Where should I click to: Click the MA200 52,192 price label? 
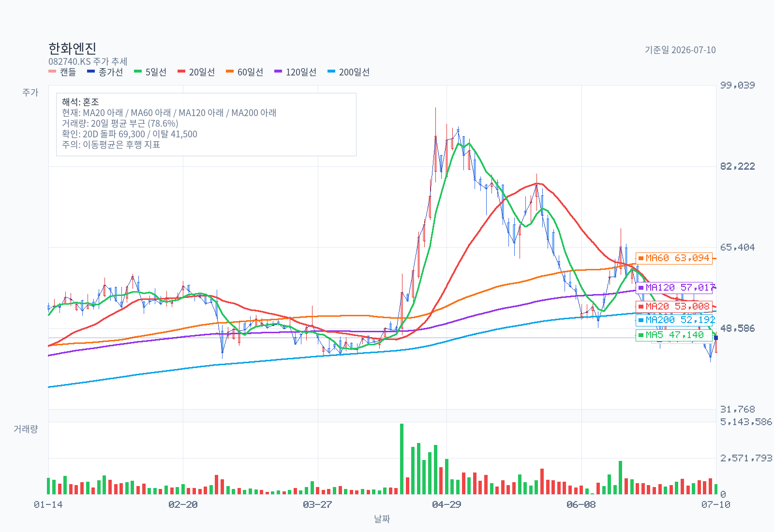[674, 320]
